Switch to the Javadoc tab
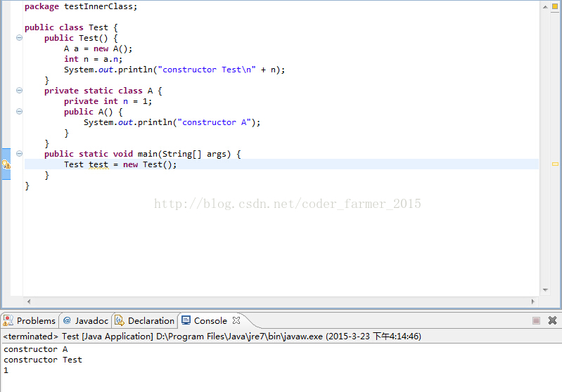Viewport: 562px width, 392px height. [x=86, y=320]
